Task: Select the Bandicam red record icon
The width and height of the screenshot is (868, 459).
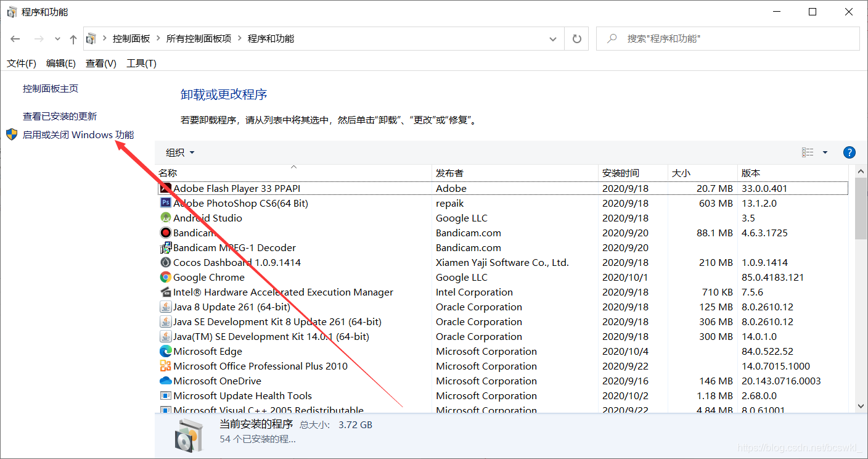Action: pyautogui.click(x=165, y=233)
